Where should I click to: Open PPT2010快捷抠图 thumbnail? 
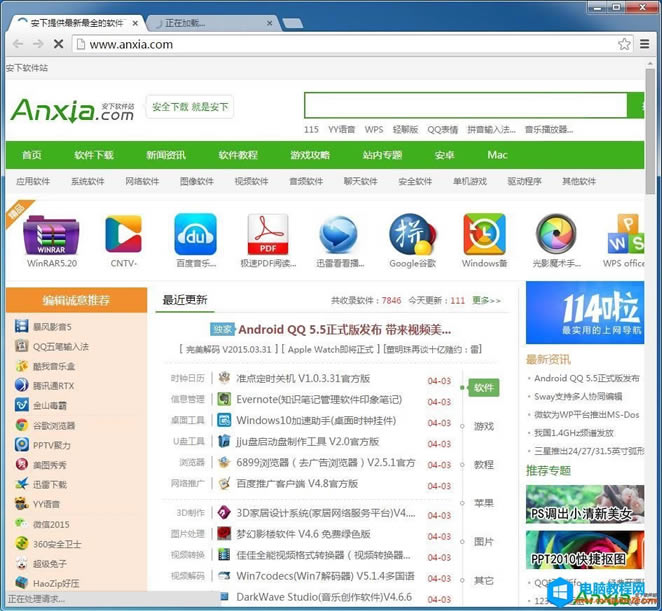click(x=585, y=550)
